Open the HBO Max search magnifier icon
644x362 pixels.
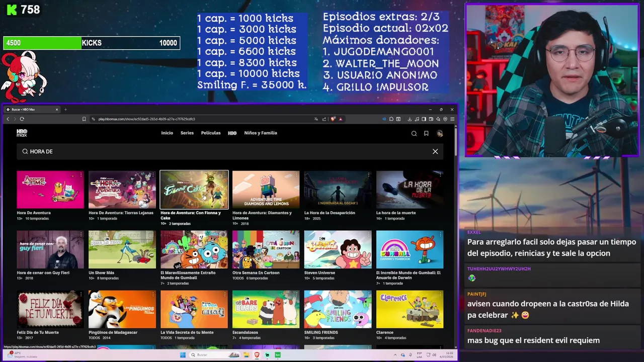click(x=414, y=133)
